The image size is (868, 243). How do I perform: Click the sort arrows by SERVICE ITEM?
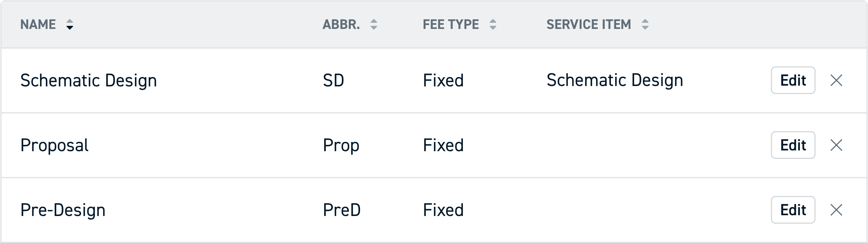[x=644, y=24]
